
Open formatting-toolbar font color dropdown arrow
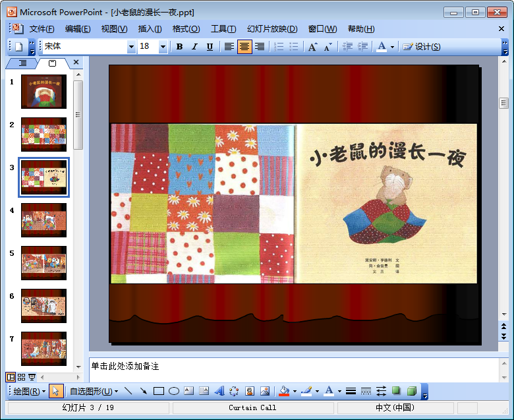click(x=392, y=47)
